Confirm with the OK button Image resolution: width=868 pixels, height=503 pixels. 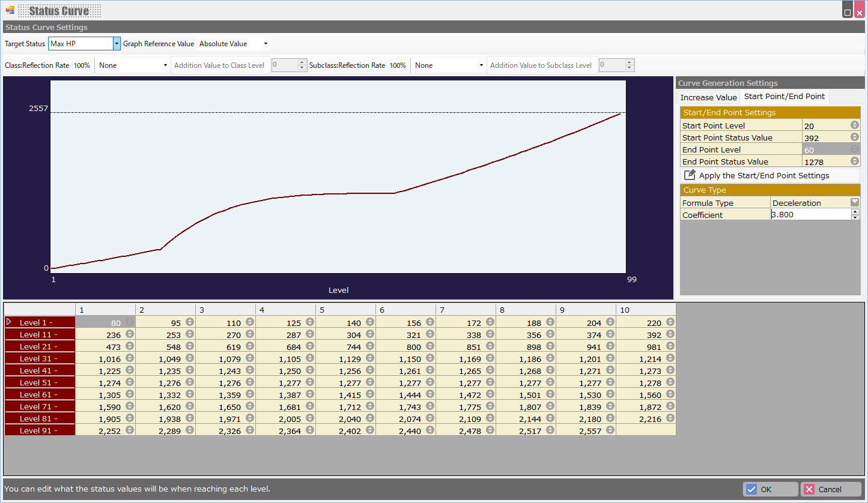click(770, 489)
